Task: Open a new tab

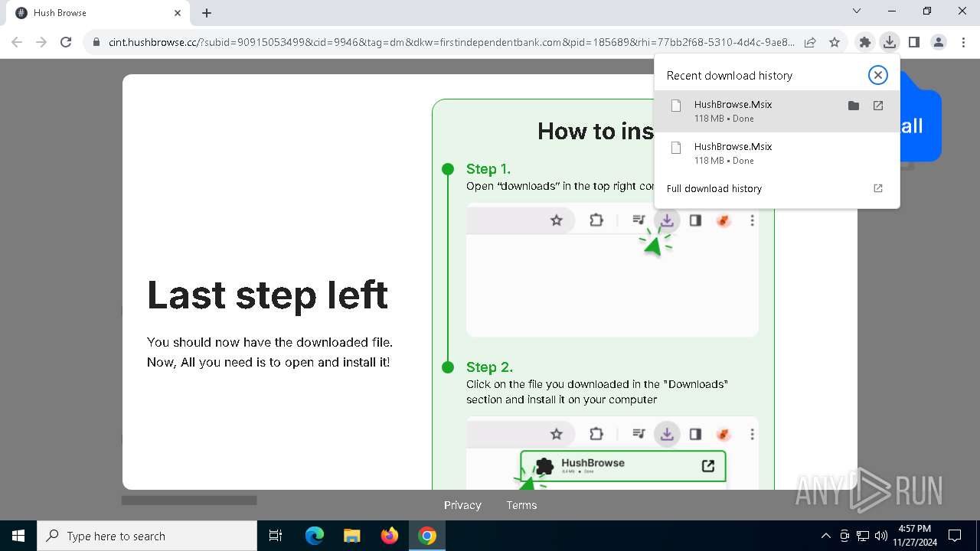Action: (207, 13)
